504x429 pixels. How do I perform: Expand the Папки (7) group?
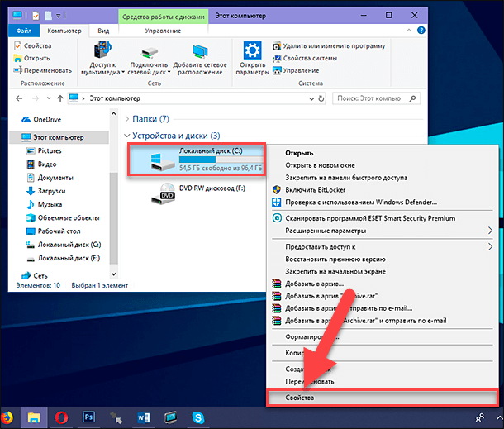tap(127, 119)
